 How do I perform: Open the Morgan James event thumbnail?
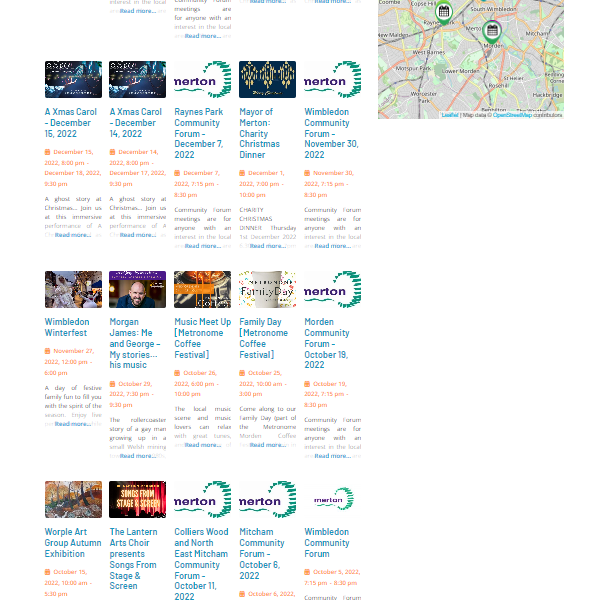[137, 289]
